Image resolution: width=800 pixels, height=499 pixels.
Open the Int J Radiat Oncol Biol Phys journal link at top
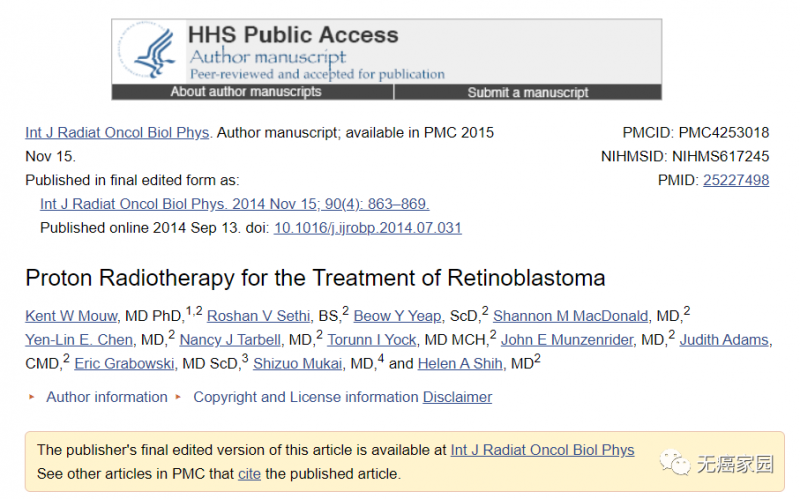tap(117, 132)
